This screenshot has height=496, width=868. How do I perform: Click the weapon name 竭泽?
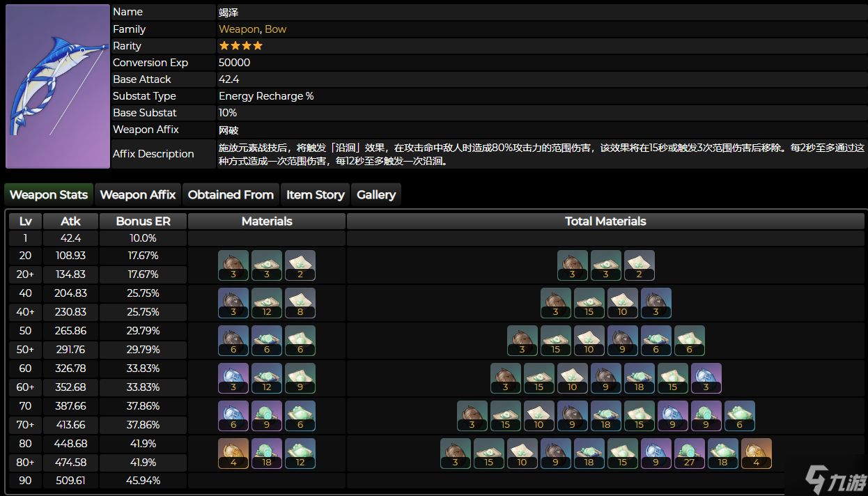coord(228,12)
